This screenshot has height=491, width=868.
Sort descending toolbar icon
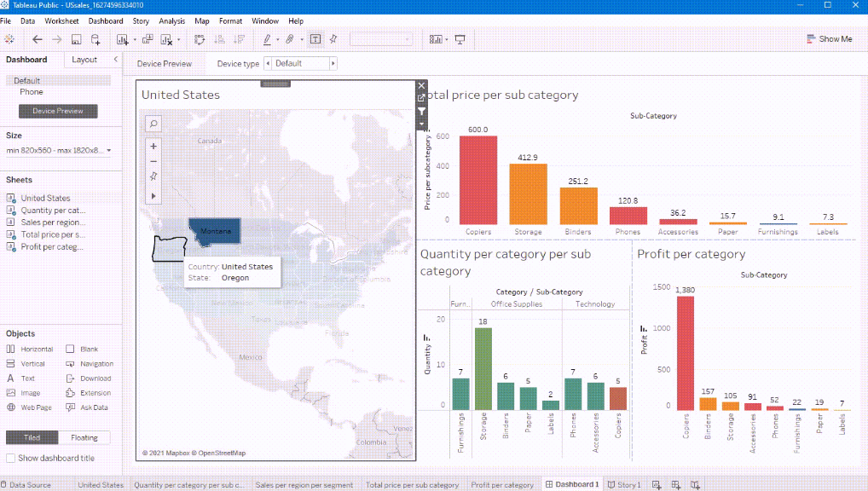click(x=239, y=39)
